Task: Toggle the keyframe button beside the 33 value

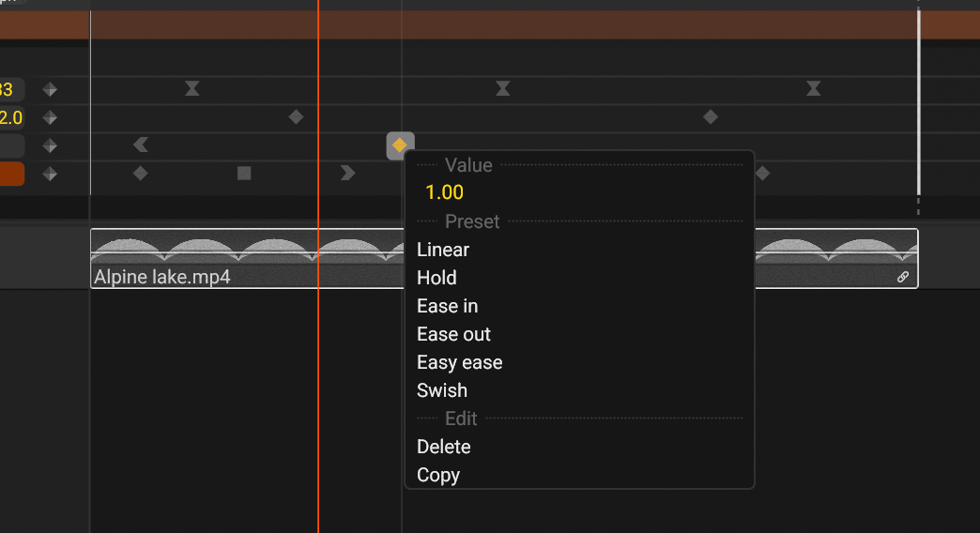Action: pyautogui.click(x=50, y=90)
